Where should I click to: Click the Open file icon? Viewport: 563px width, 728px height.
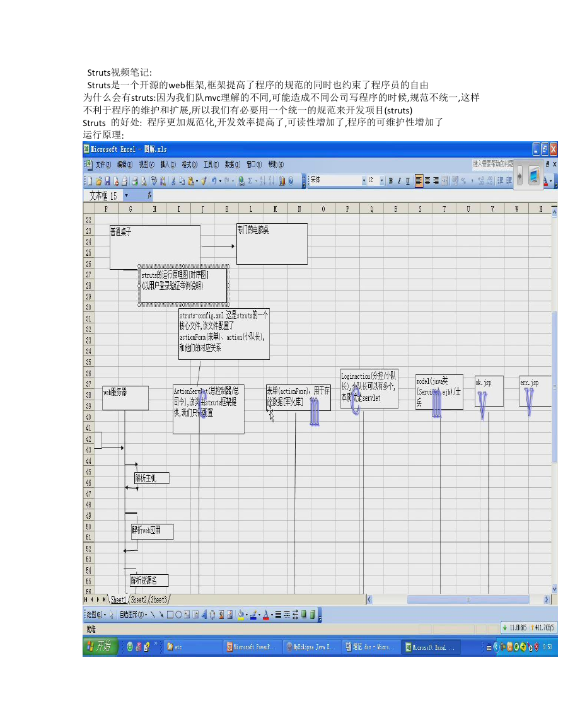tap(98, 181)
